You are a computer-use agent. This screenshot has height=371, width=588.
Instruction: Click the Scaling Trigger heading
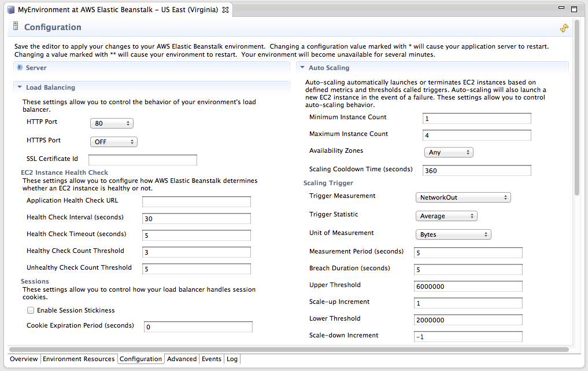[x=328, y=183]
